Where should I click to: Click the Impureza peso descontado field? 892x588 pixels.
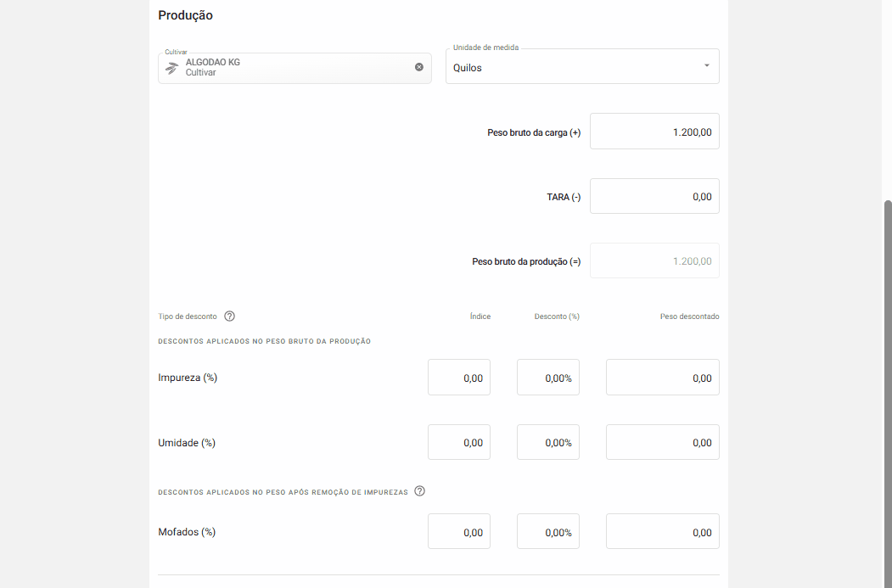pyautogui.click(x=662, y=378)
